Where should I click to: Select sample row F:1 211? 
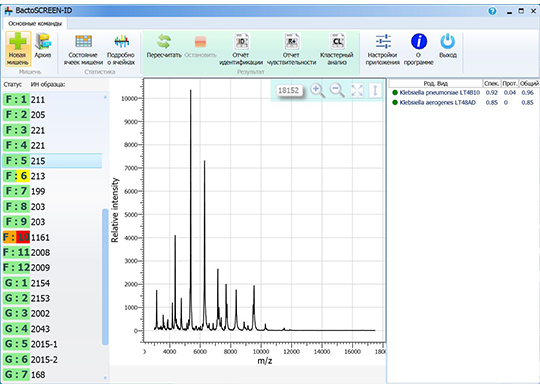coord(52,100)
